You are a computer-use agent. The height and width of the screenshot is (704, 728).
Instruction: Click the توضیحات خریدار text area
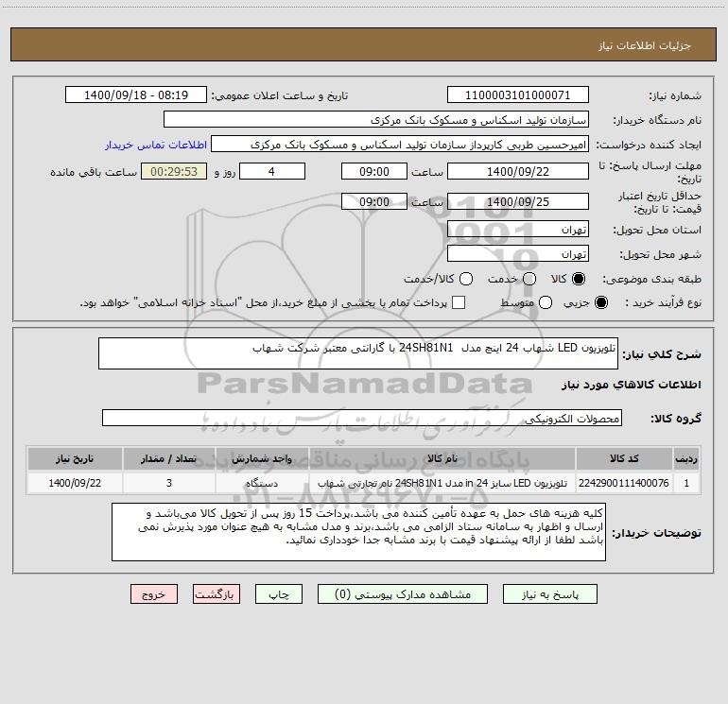[x=358, y=532]
